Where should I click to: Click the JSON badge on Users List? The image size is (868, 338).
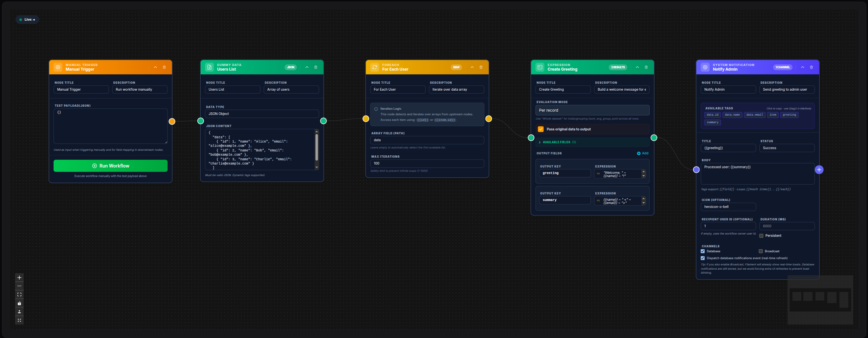click(x=290, y=67)
